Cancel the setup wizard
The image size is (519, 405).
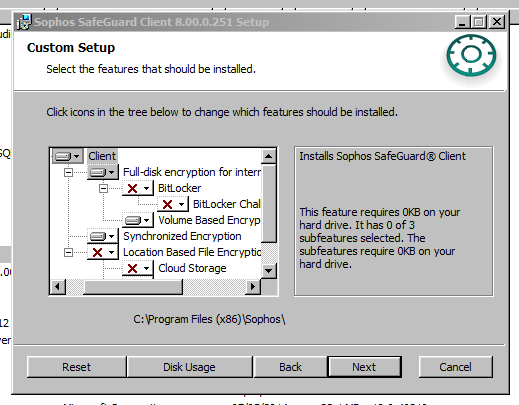[455, 367]
